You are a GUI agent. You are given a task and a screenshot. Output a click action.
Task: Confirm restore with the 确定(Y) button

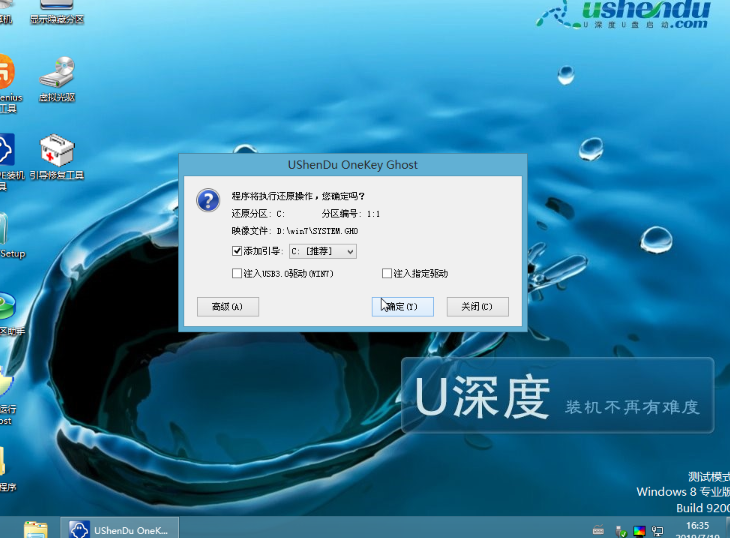coord(402,307)
